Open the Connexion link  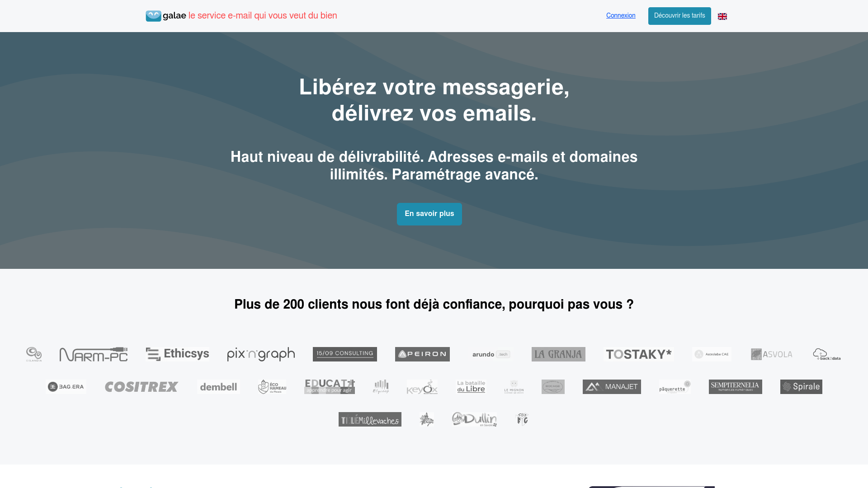click(621, 15)
